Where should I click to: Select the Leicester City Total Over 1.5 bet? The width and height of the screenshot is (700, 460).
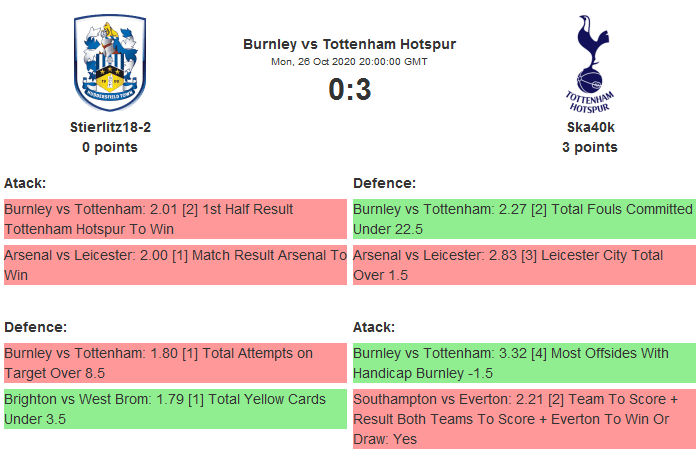tap(523, 265)
